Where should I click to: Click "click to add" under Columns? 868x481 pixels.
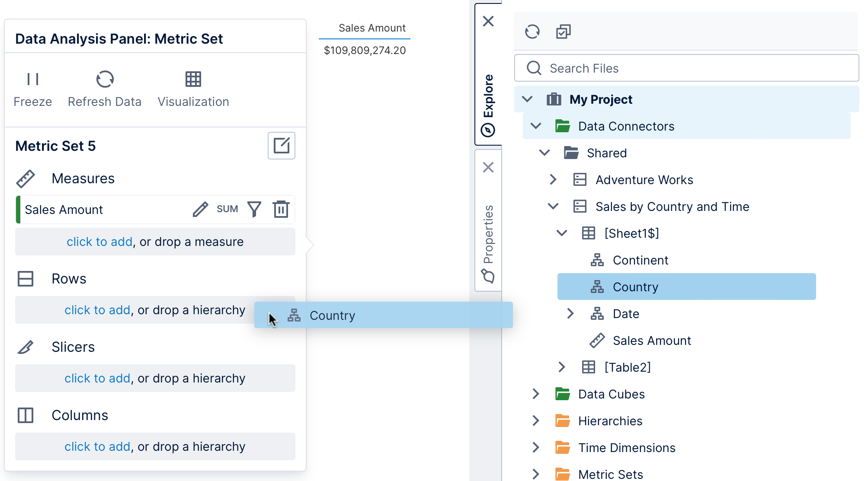coord(97,446)
